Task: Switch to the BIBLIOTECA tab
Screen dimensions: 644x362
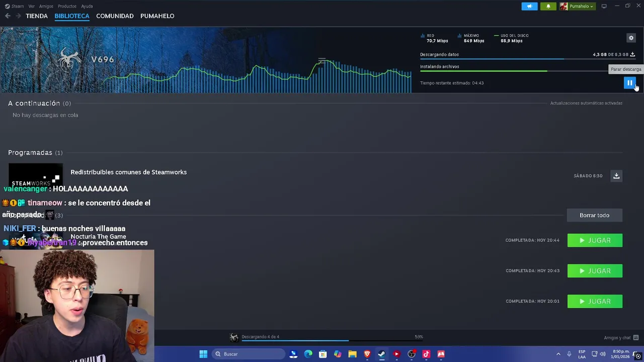Action: [72, 16]
